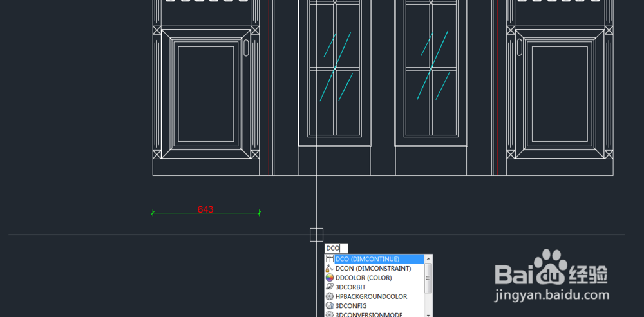The width and height of the screenshot is (644, 317).
Task: Click the suggestion list scrollbar thumb
Action: coord(428,278)
